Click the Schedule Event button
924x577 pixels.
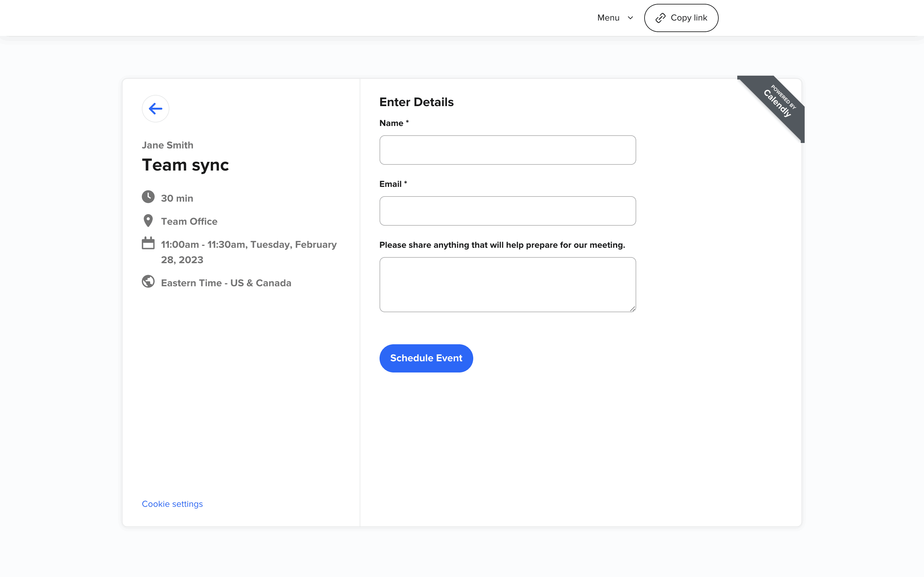[x=426, y=358]
